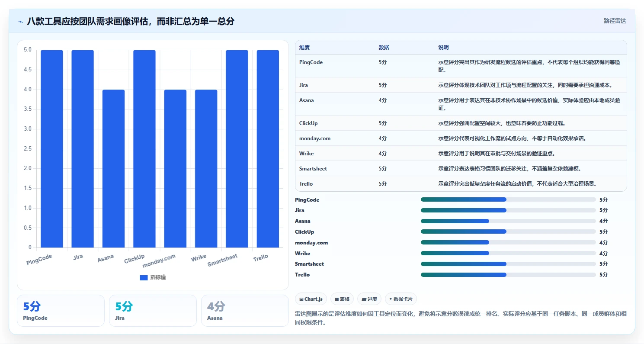Image resolution: width=644 pixels, height=344 pixels.
Task: Click the monday.com label on the chart axis
Action: point(159,261)
